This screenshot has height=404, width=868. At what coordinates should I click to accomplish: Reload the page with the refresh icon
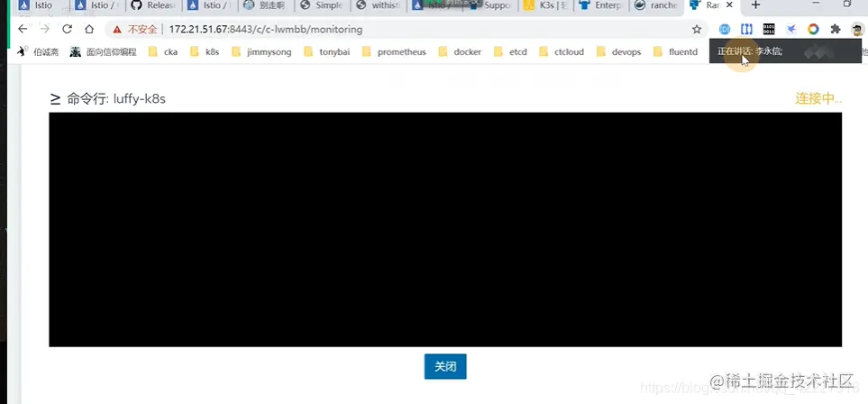click(x=67, y=30)
